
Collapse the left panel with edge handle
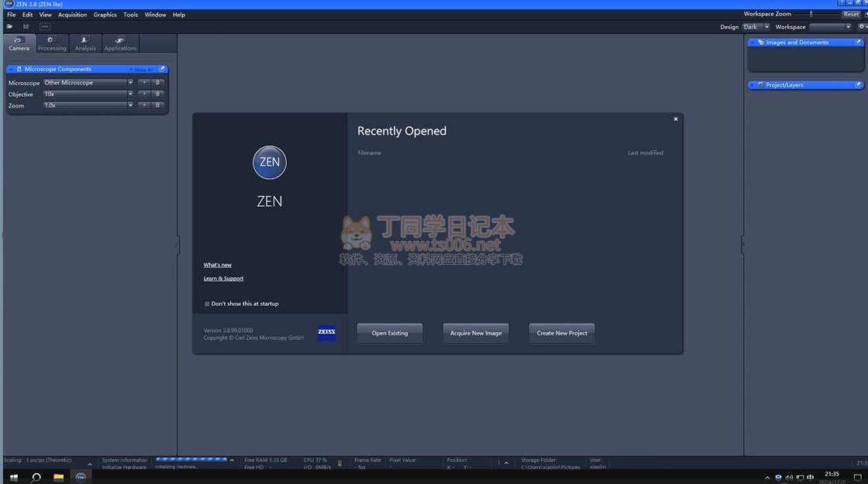(x=177, y=245)
